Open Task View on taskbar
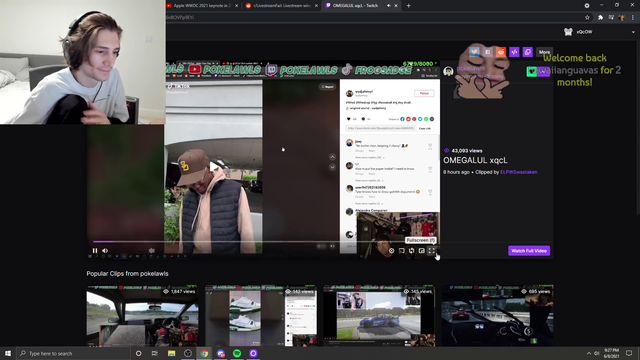This screenshot has height=360, width=640. 154,353
